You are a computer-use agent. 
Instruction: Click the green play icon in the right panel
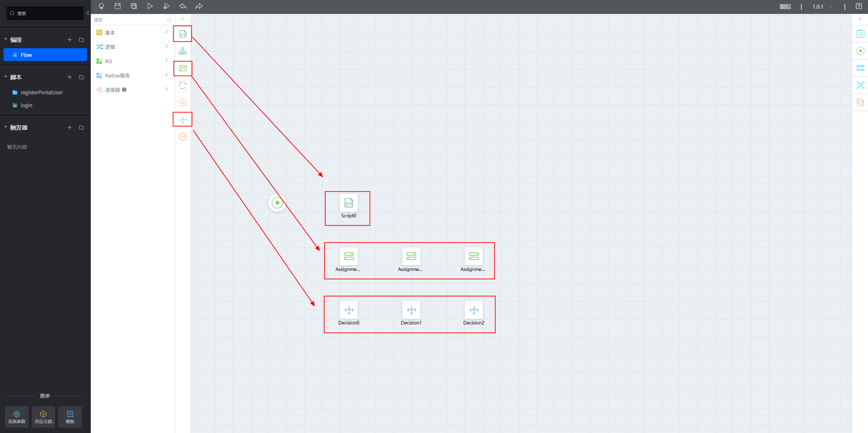[x=860, y=51]
